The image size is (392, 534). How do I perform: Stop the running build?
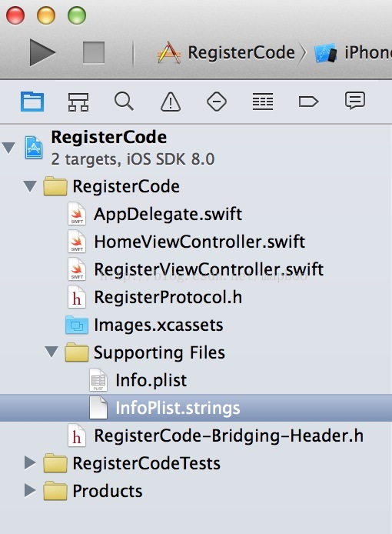point(94,52)
